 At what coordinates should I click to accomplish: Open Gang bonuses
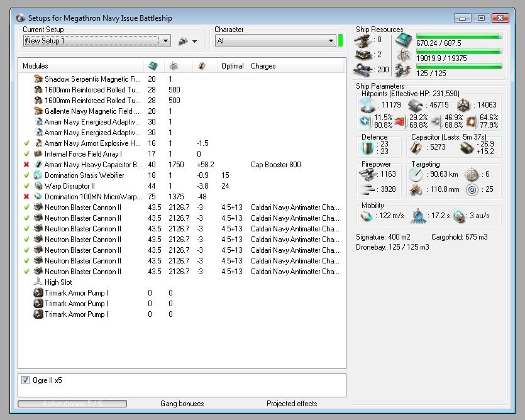(x=182, y=404)
